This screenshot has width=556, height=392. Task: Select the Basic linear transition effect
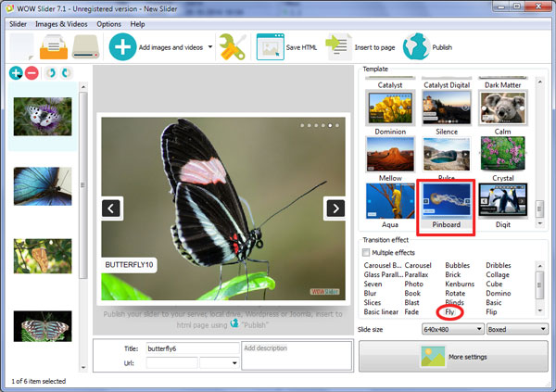(x=381, y=311)
